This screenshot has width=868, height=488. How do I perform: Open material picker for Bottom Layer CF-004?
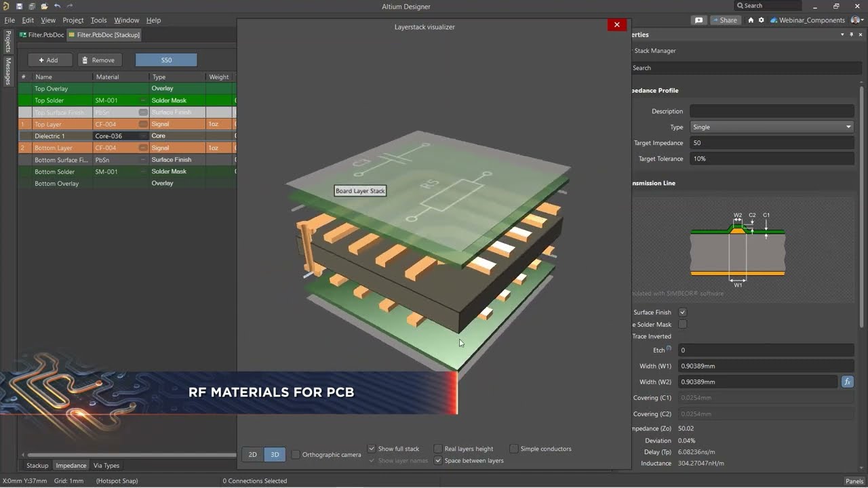pyautogui.click(x=143, y=148)
